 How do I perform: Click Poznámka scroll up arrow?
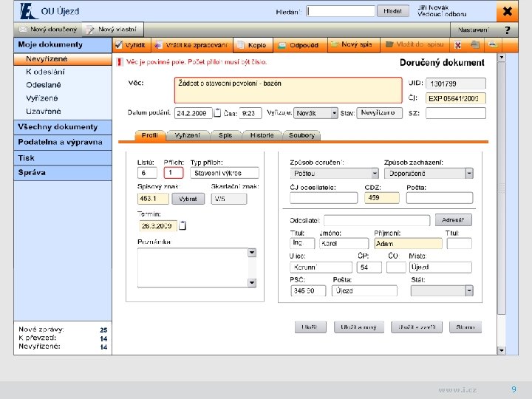click(252, 253)
